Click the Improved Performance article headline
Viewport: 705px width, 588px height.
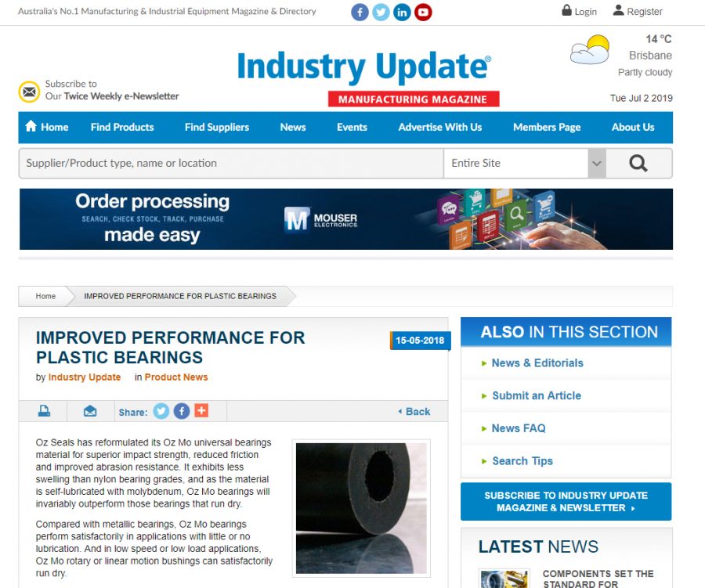171,348
